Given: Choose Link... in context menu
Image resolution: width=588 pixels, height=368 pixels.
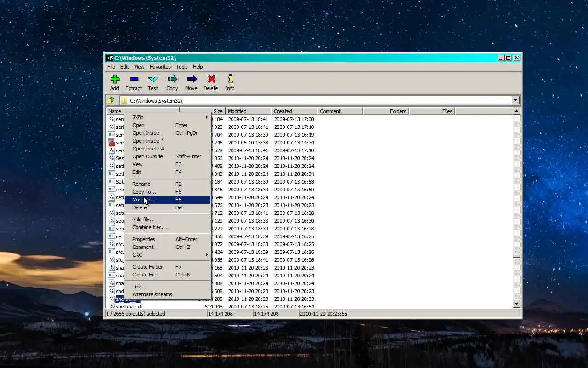Looking at the screenshot, I should (x=168, y=287).
